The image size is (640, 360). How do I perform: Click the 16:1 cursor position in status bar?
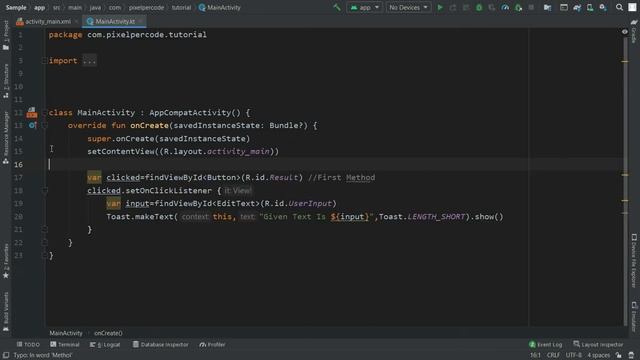point(535,355)
